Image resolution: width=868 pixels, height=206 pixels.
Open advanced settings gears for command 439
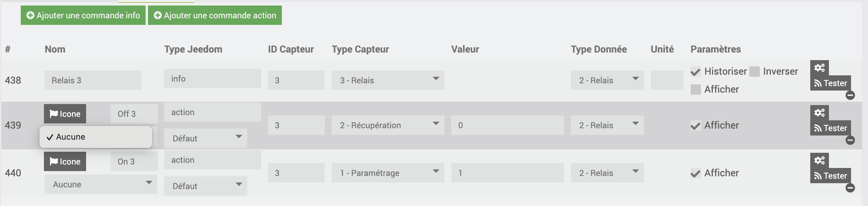819,113
